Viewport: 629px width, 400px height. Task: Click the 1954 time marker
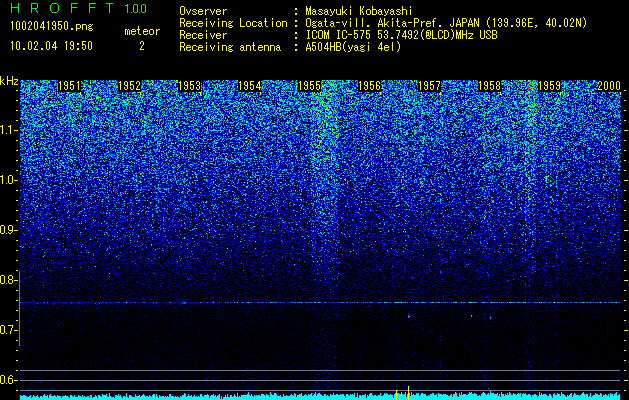[x=250, y=86]
